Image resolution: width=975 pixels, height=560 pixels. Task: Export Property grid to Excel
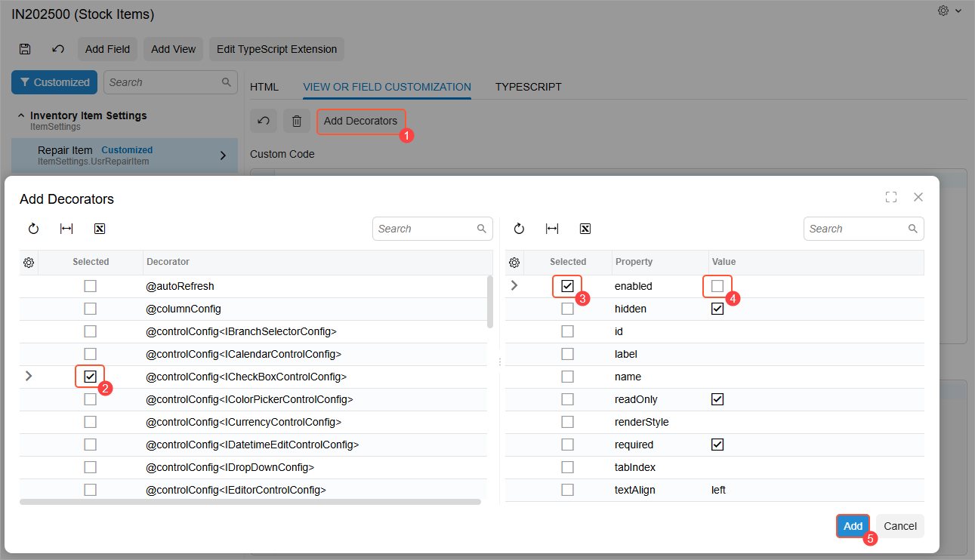585,229
